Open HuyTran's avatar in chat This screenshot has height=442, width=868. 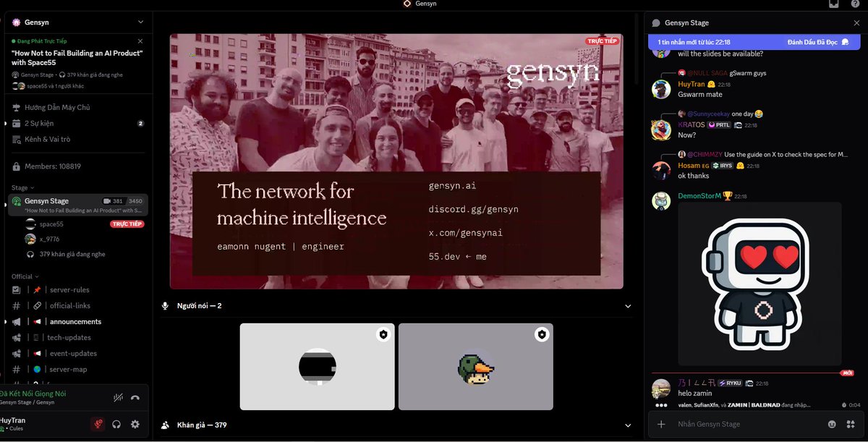(661, 89)
